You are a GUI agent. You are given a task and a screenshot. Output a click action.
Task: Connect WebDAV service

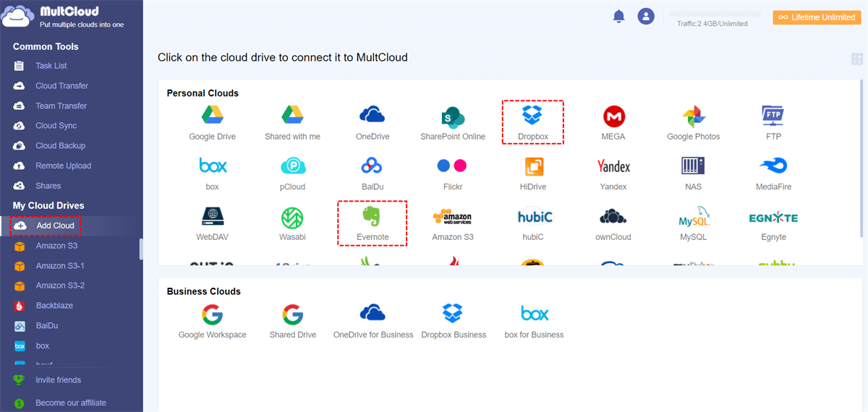(x=212, y=223)
